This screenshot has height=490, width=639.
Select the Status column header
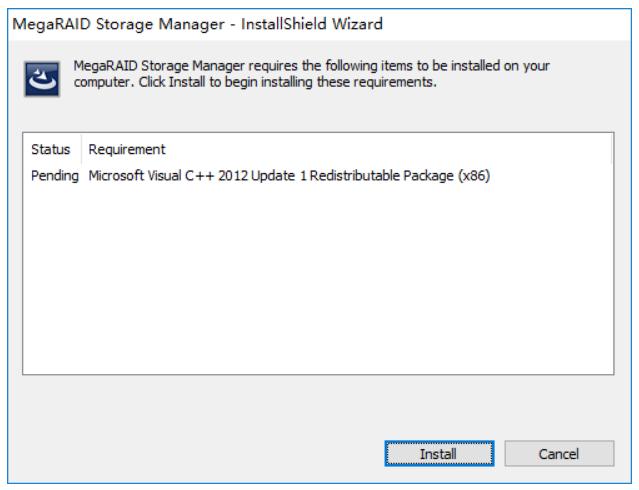[x=51, y=149]
